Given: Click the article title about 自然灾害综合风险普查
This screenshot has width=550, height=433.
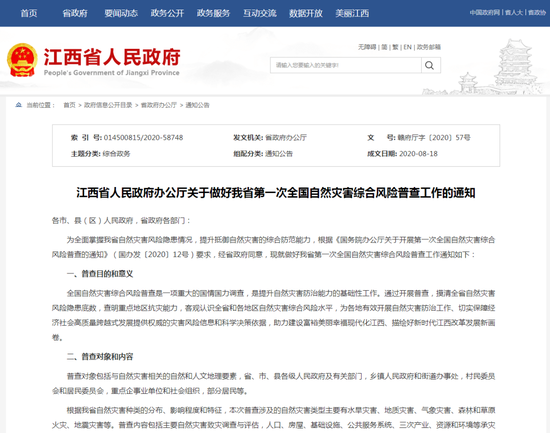Looking at the screenshot, I should pyautogui.click(x=276, y=193).
